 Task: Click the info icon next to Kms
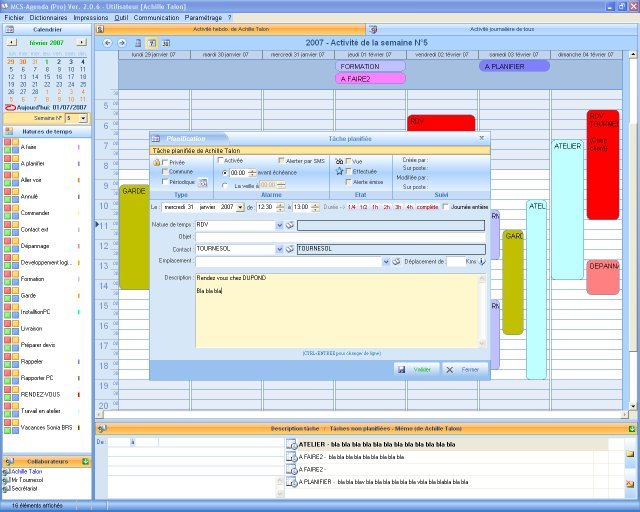(482, 261)
